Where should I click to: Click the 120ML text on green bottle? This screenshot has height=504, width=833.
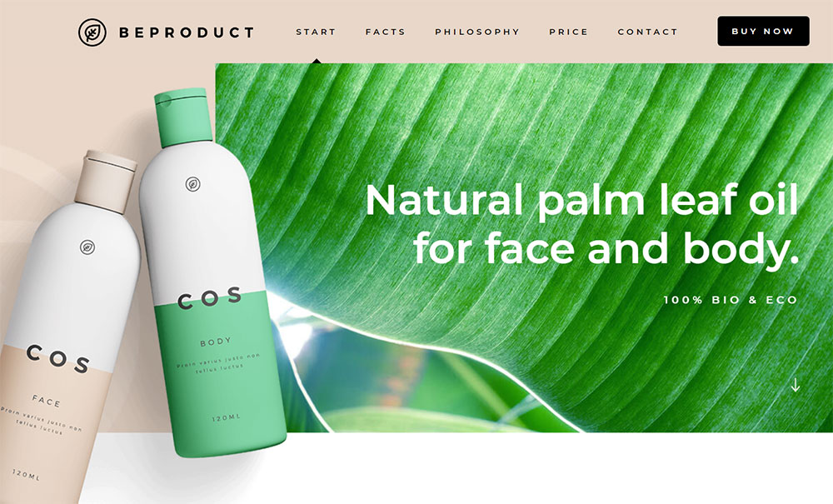click(227, 418)
